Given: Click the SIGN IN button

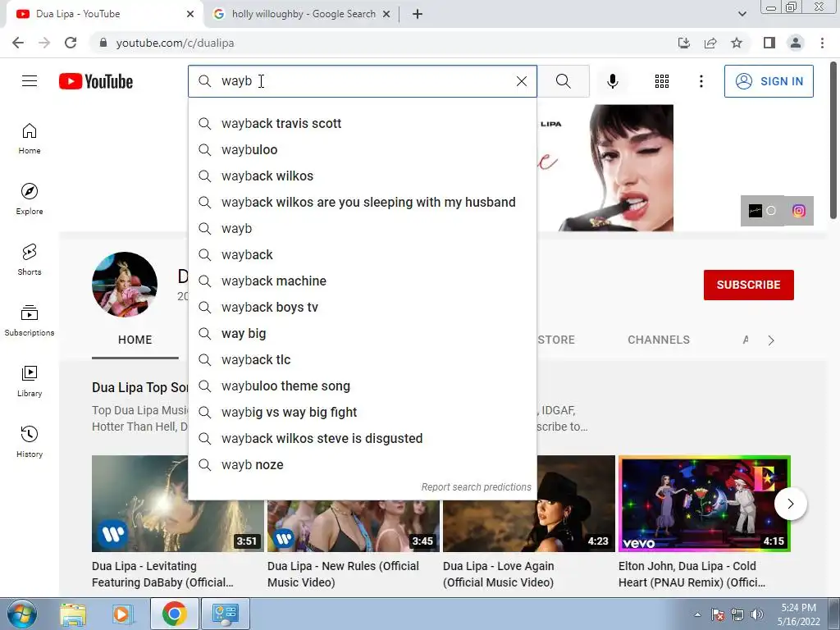Looking at the screenshot, I should pyautogui.click(x=769, y=81).
